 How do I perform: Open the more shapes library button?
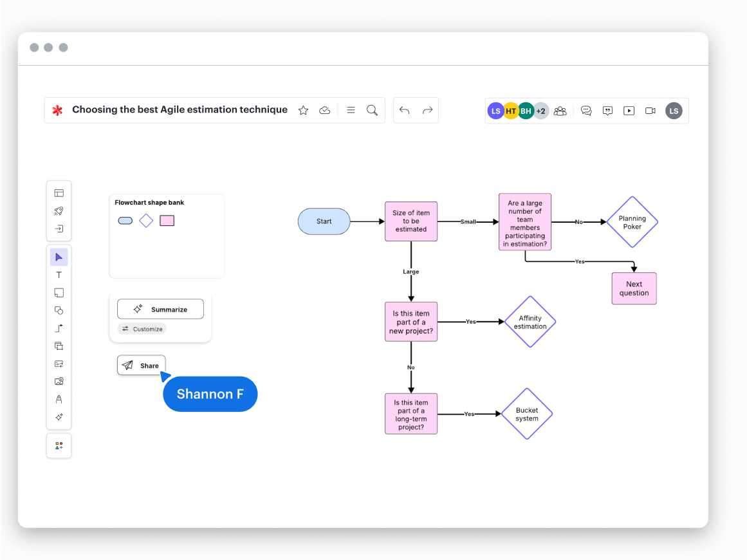point(59,445)
